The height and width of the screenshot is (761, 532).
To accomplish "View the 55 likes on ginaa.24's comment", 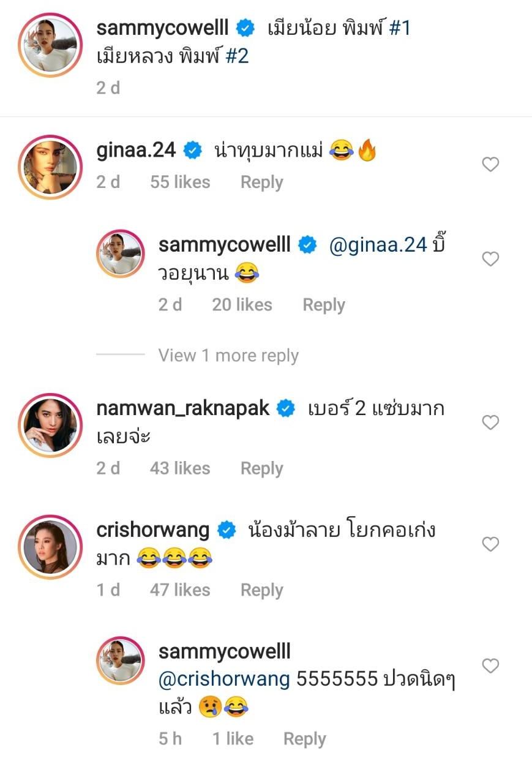I will (180, 182).
